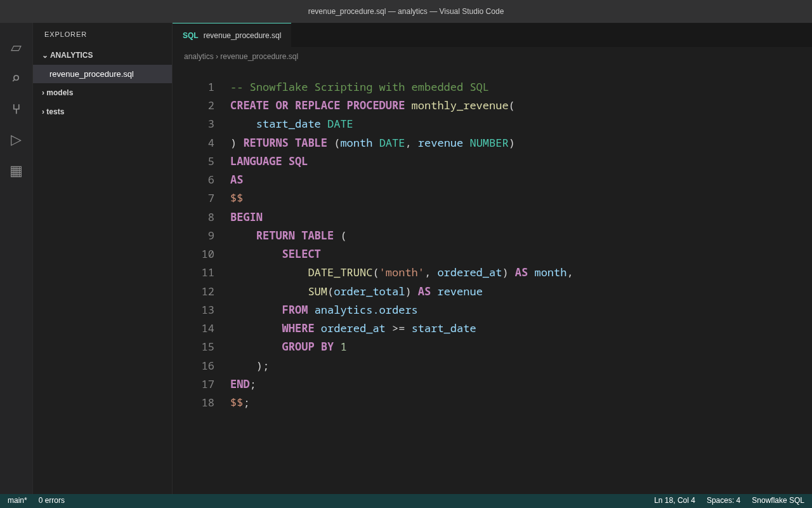
Task: Click the 'month' string literal
Action: point(402,272)
